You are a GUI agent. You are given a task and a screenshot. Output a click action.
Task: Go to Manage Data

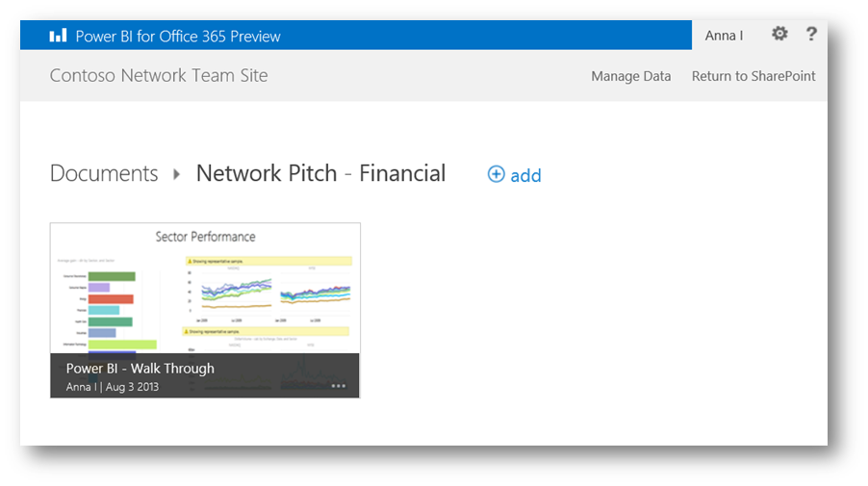[630, 76]
